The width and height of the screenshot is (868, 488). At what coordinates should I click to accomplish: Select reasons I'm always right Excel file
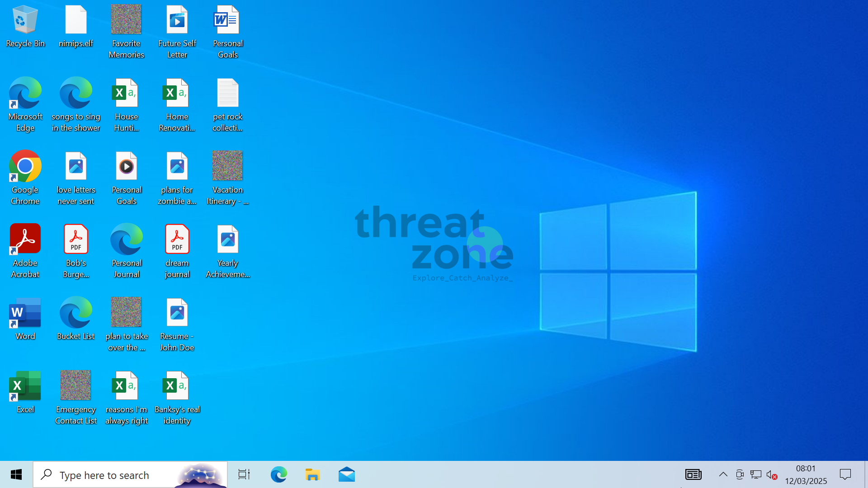(127, 398)
